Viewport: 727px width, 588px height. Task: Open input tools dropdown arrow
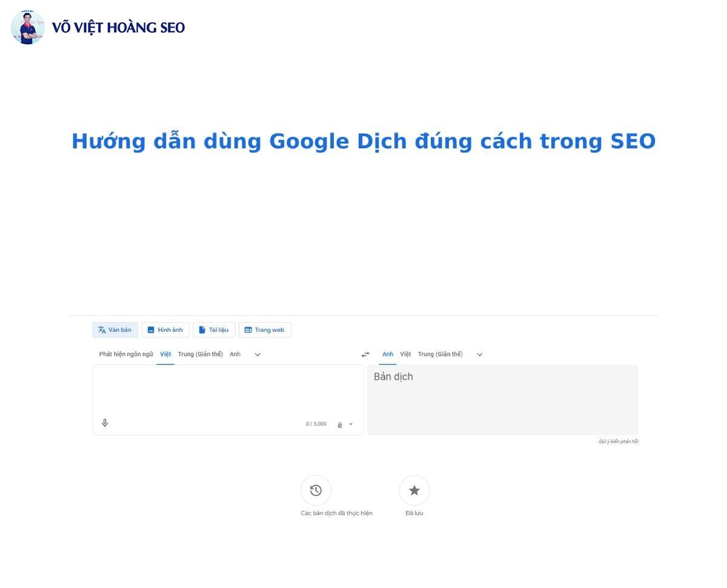tap(351, 424)
